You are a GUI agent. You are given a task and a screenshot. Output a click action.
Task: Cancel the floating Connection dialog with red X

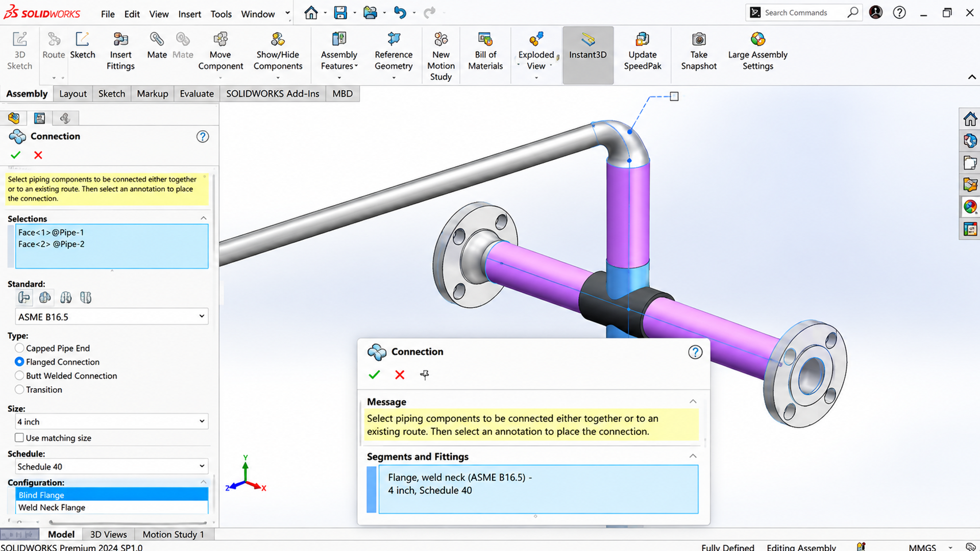point(400,375)
